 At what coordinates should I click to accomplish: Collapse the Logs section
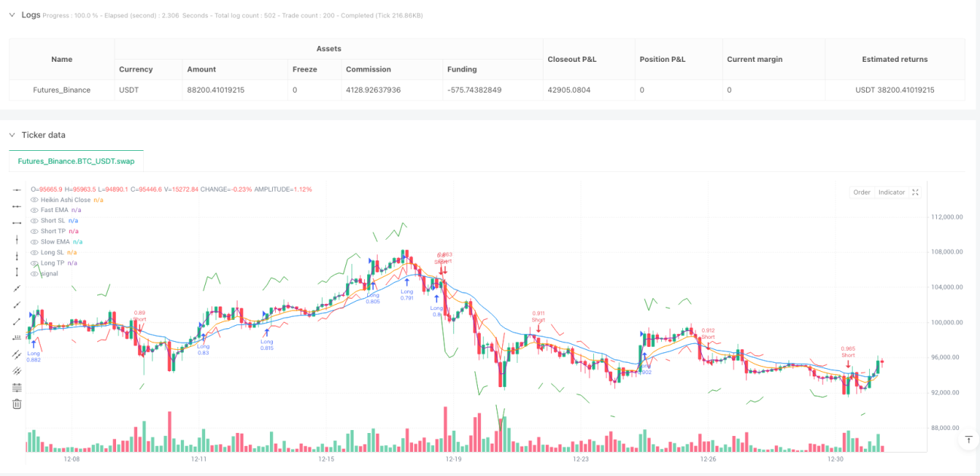[x=11, y=15]
